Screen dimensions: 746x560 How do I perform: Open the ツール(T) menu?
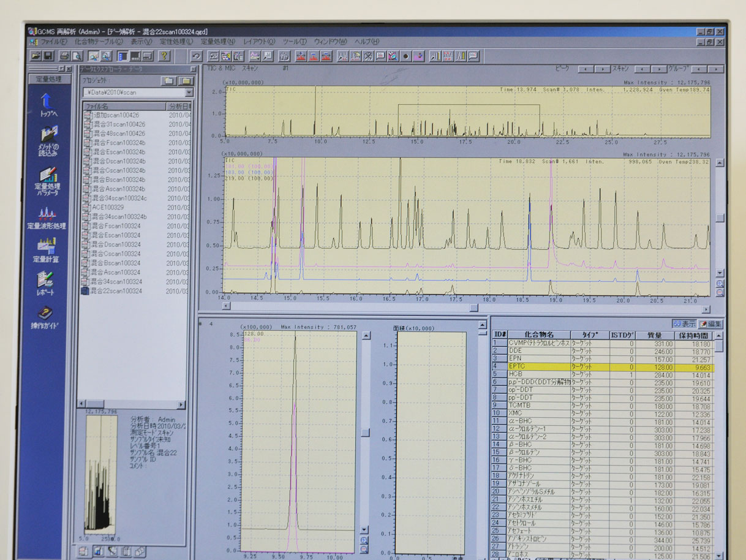pyautogui.click(x=295, y=42)
